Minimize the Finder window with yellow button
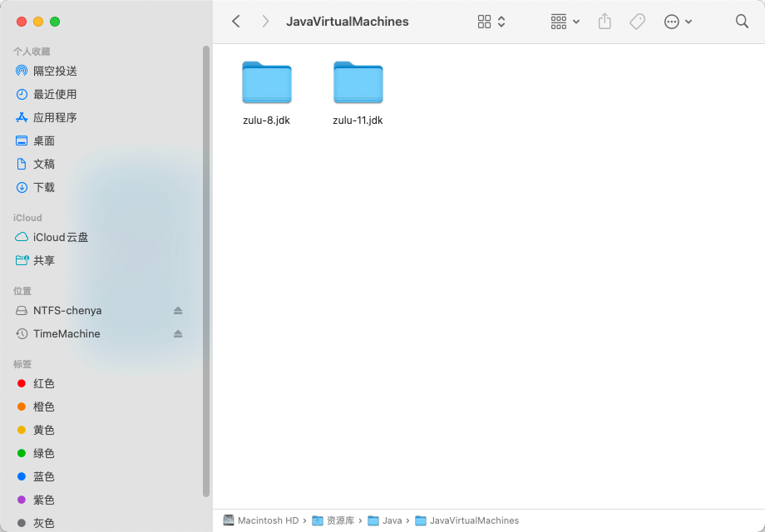 [38, 22]
